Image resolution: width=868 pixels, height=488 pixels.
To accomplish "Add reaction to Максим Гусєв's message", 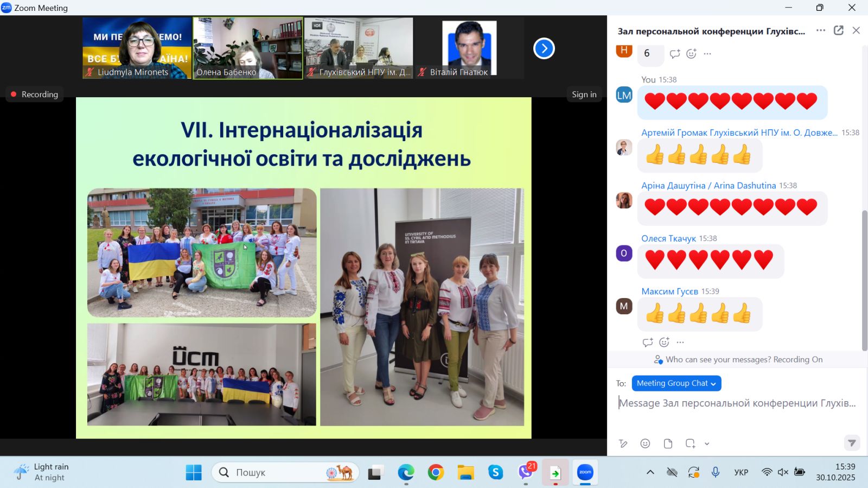I will point(664,342).
